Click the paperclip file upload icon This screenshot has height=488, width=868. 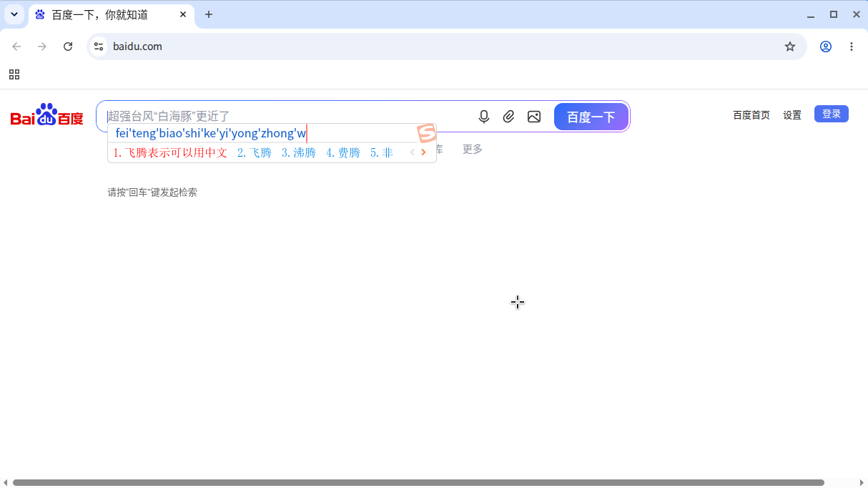tap(508, 117)
